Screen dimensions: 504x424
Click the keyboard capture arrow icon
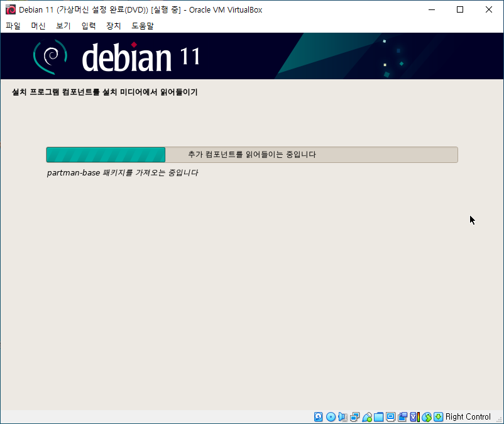(438, 417)
